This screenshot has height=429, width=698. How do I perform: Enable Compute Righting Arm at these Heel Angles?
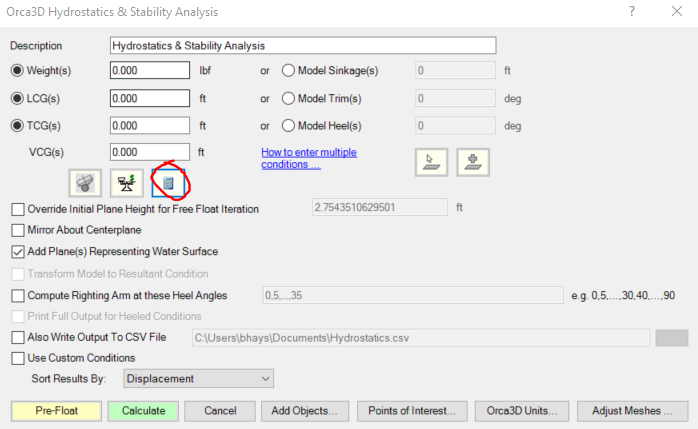[18, 295]
